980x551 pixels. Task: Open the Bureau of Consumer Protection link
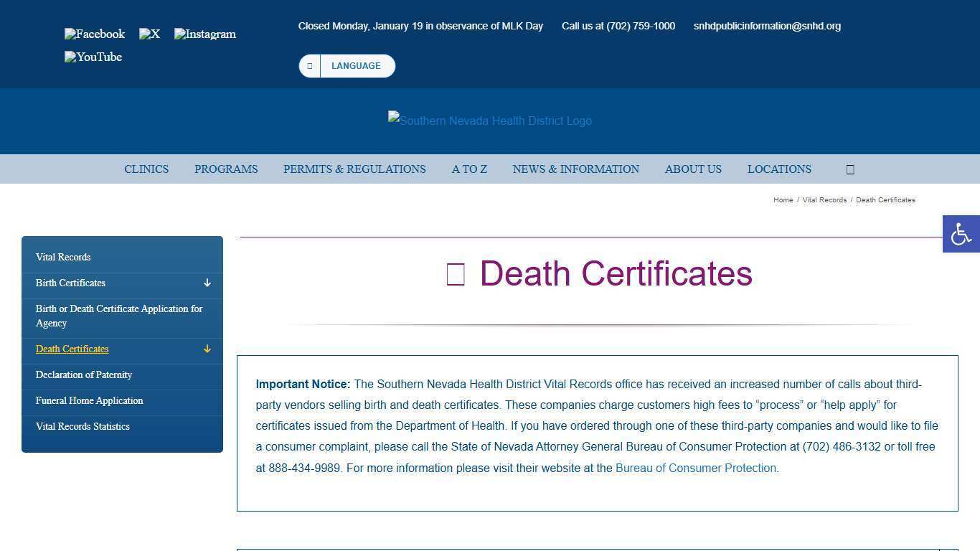(x=695, y=468)
